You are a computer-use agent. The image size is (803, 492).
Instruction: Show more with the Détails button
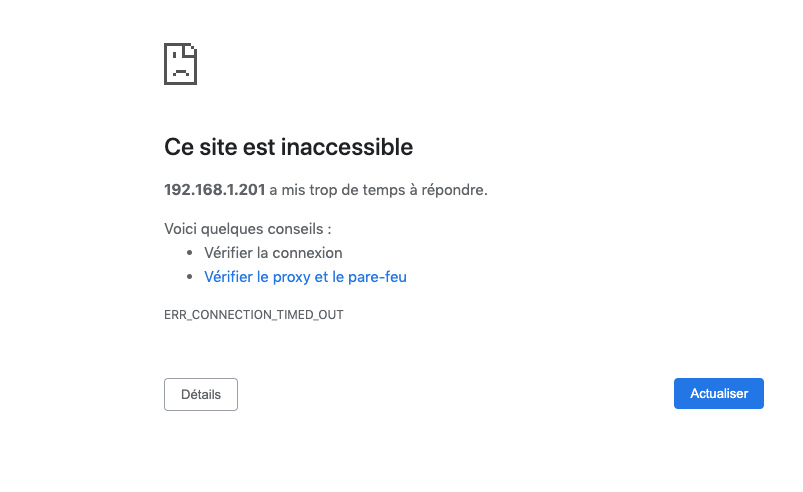point(201,394)
